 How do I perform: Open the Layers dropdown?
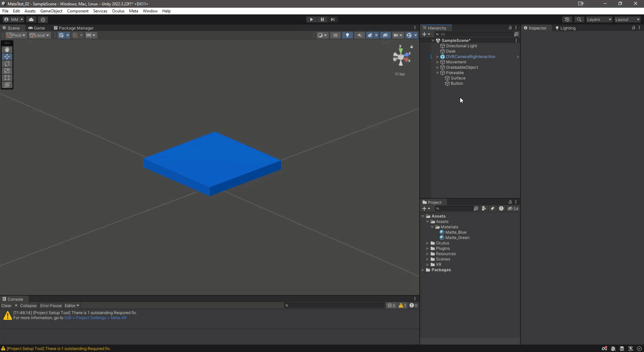[x=599, y=19]
